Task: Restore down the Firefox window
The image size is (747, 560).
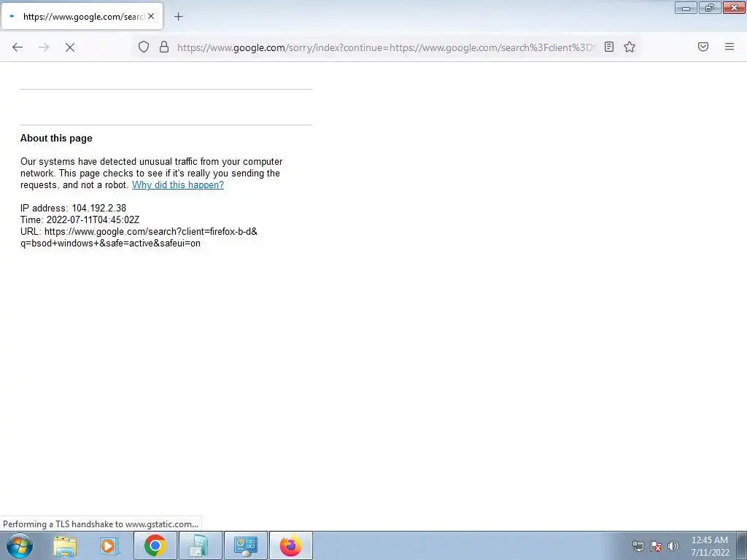Action: [x=710, y=7]
